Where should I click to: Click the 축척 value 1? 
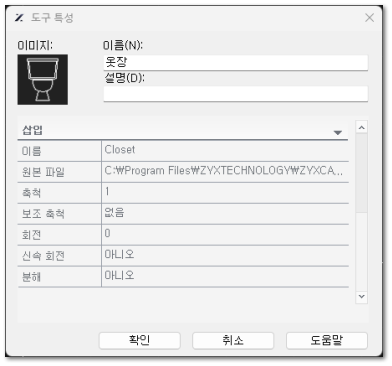coord(225,192)
